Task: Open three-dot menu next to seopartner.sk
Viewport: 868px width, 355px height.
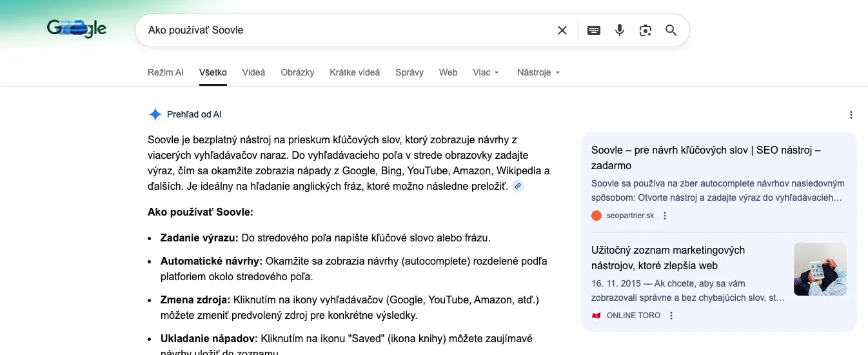Action: point(665,216)
